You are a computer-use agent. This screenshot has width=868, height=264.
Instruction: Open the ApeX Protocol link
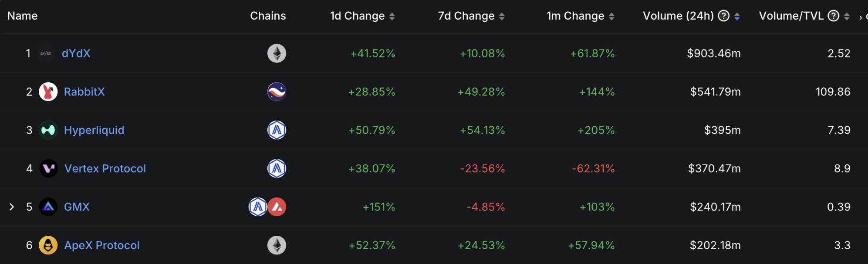coord(102,245)
